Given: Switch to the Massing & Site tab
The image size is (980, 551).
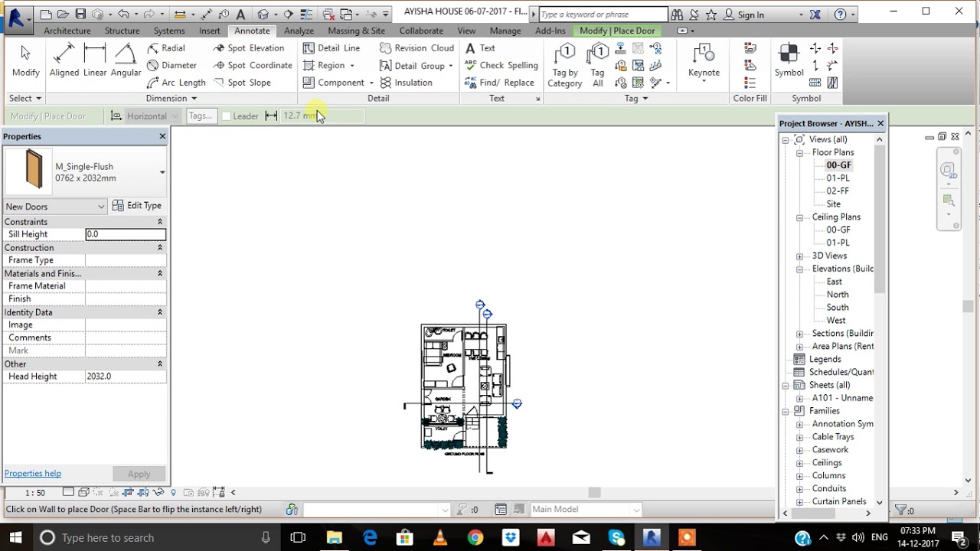Looking at the screenshot, I should [356, 31].
